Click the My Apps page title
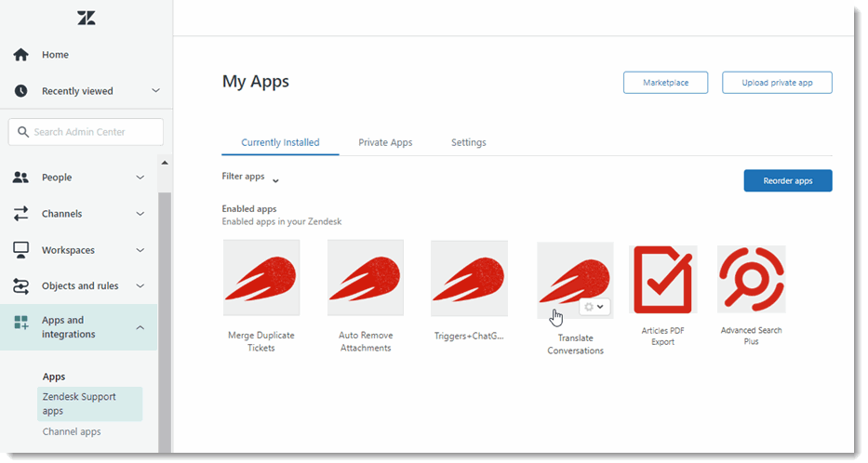This screenshot has width=868, height=463. click(255, 81)
